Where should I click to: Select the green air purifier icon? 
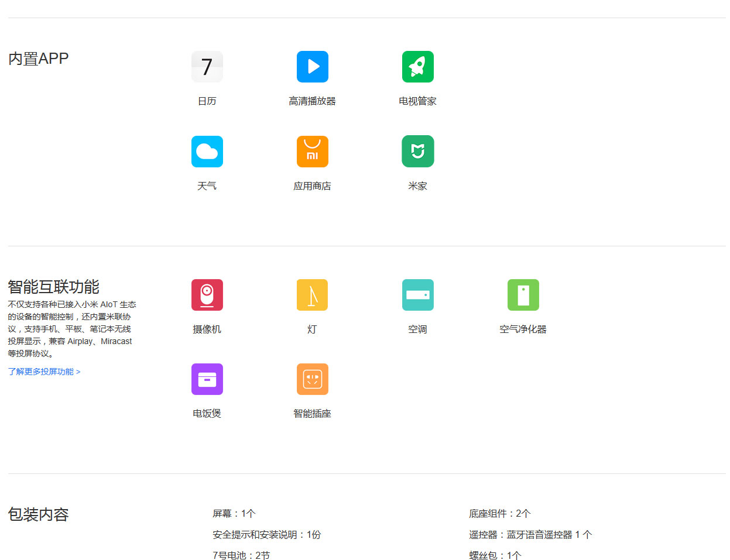click(523, 295)
